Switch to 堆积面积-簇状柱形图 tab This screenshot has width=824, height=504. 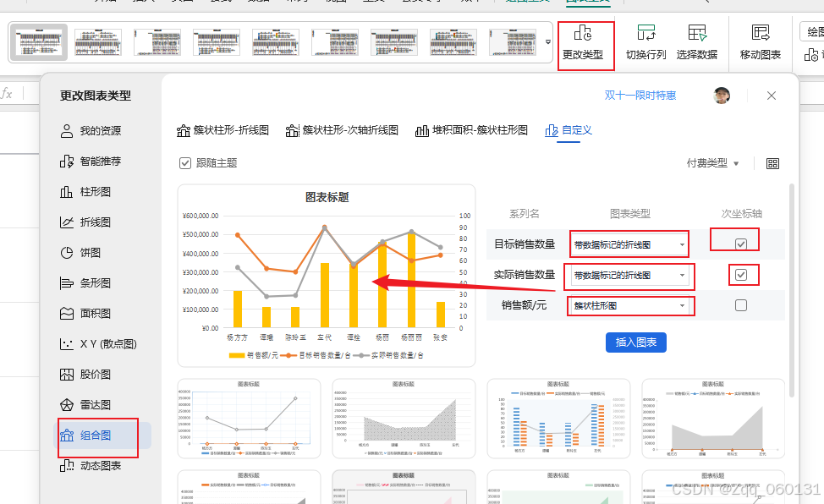click(471, 130)
